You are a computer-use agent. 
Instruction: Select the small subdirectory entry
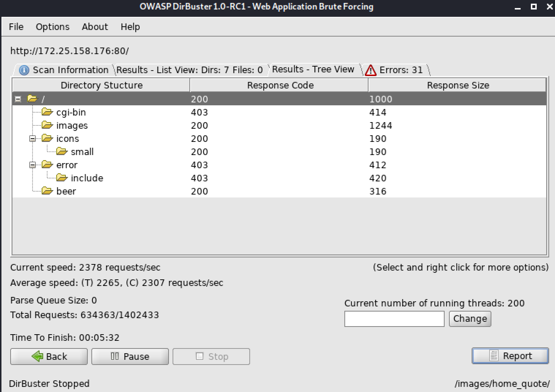point(279,152)
